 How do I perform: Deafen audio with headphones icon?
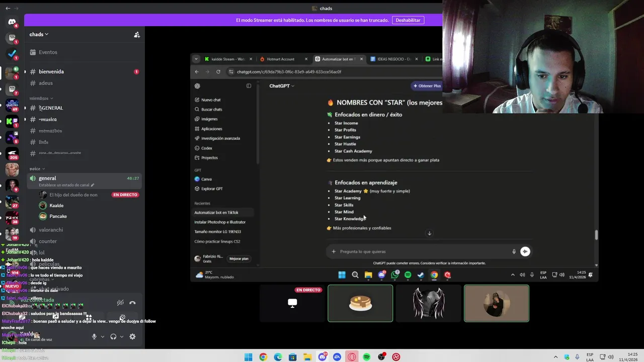tap(113, 336)
